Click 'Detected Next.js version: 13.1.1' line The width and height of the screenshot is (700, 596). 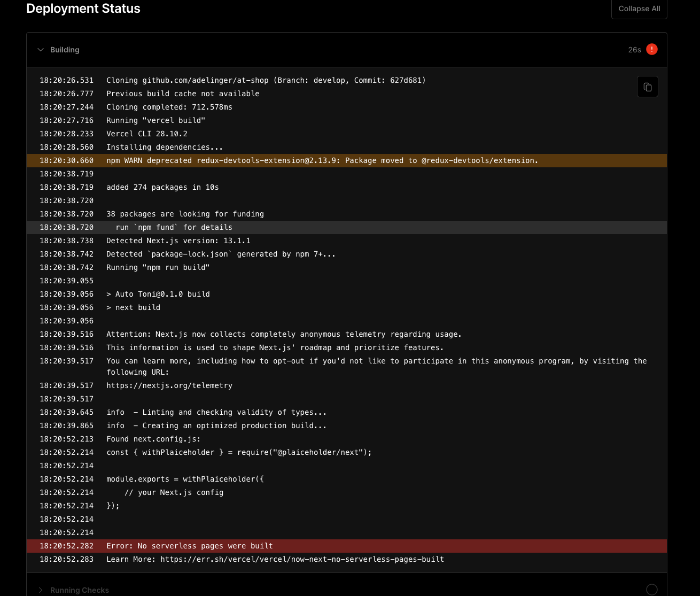pyautogui.click(x=347, y=241)
